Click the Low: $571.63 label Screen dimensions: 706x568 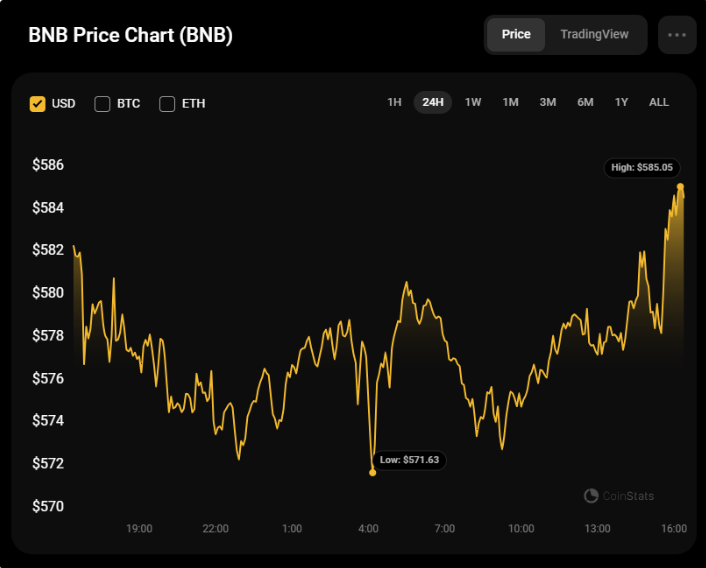[409, 460]
